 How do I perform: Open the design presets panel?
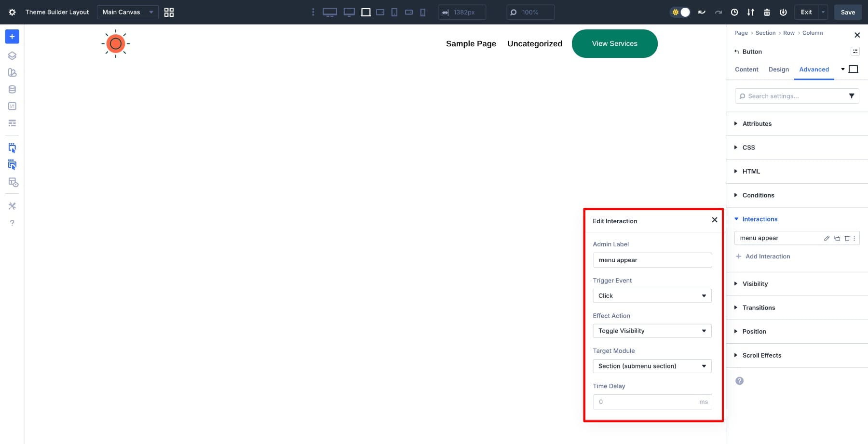point(12,72)
